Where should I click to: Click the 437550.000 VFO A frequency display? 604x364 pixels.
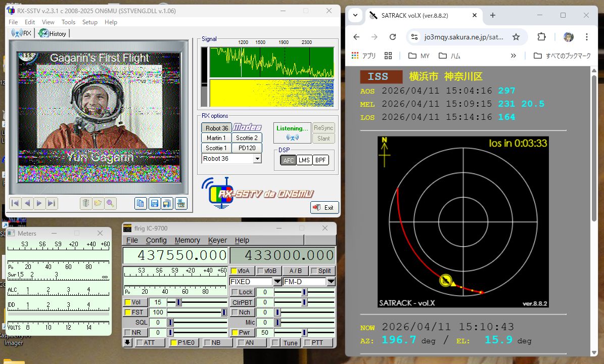(x=176, y=255)
